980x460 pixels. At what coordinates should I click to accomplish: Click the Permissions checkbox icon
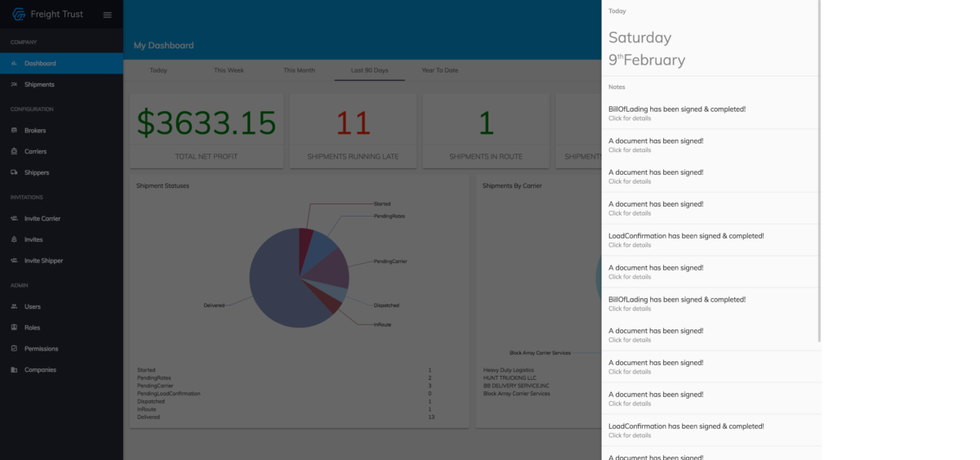15,349
